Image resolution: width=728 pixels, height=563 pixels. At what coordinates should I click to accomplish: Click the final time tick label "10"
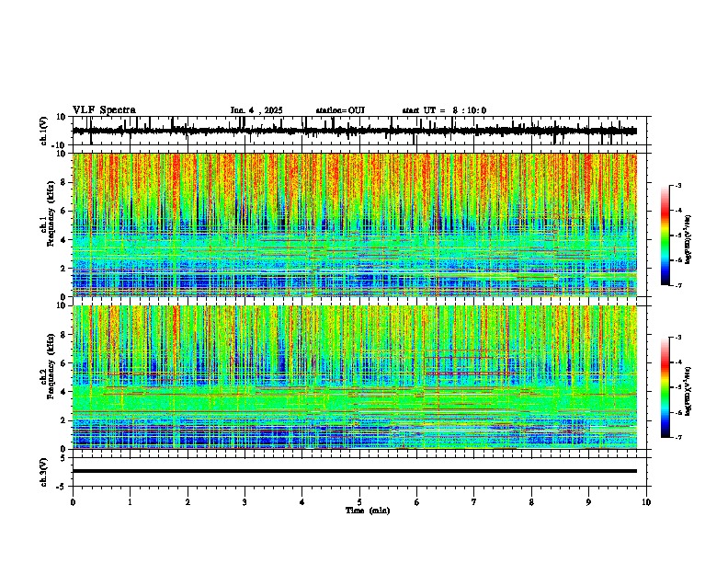coord(646,502)
